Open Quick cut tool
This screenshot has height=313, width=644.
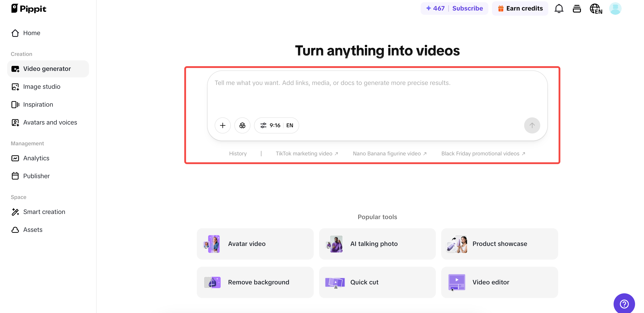(x=377, y=282)
